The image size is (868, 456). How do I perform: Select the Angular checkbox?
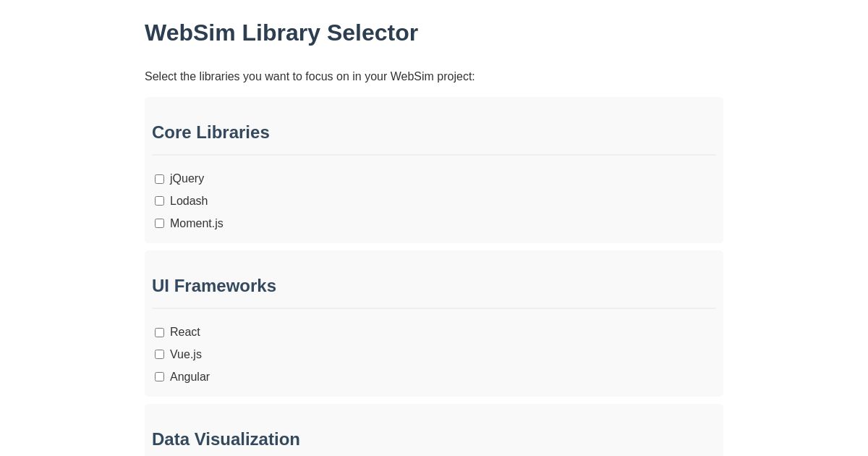(159, 376)
